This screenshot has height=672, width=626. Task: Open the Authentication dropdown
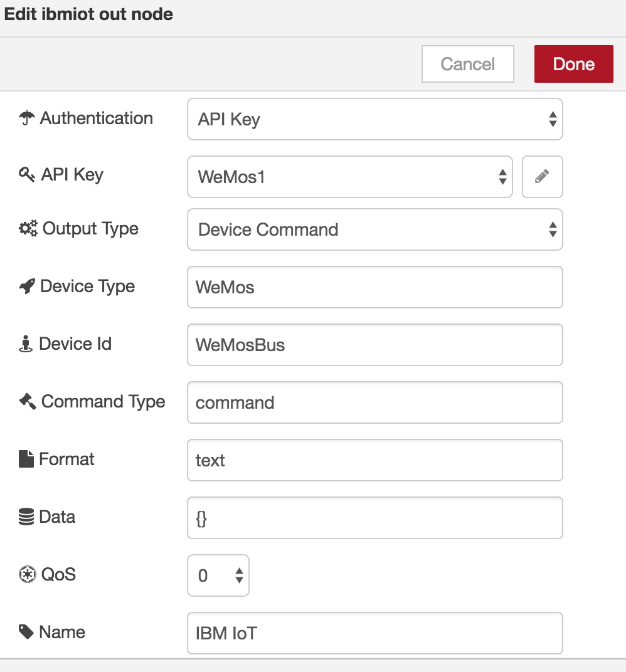pos(374,119)
